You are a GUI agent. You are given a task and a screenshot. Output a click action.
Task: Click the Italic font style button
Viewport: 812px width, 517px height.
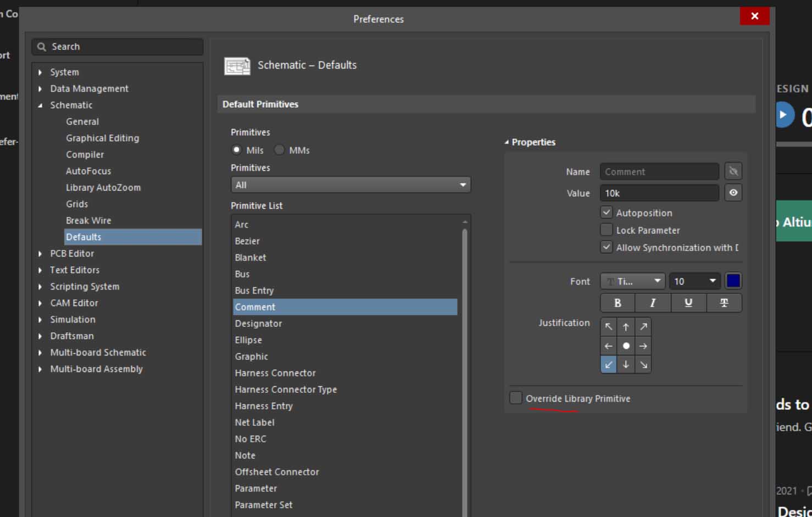[x=653, y=303]
